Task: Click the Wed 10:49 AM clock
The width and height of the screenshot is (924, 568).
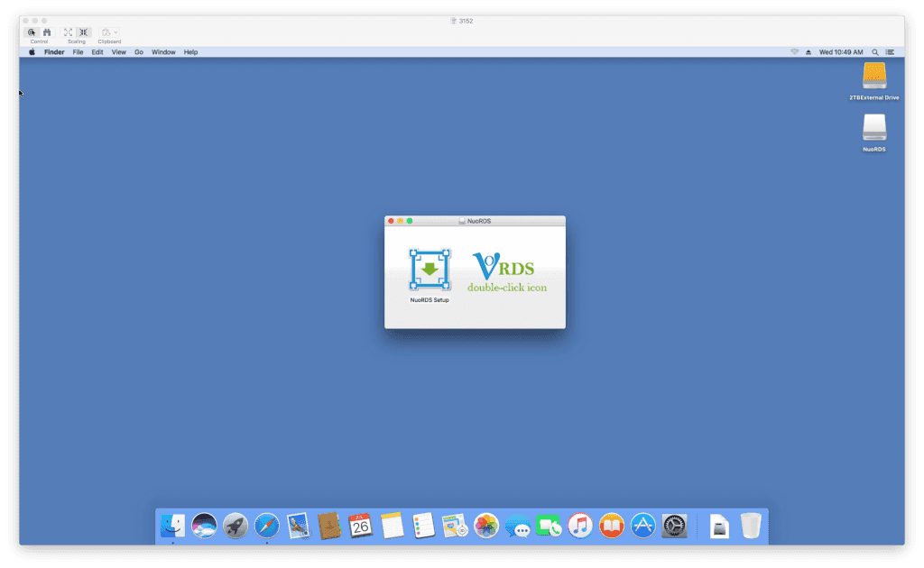Action: click(841, 51)
